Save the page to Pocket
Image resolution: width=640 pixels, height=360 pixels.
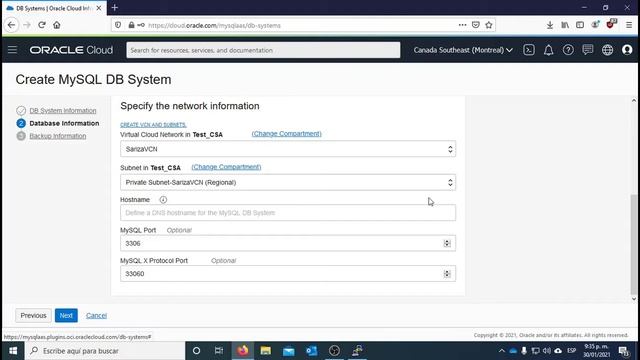(x=476, y=25)
